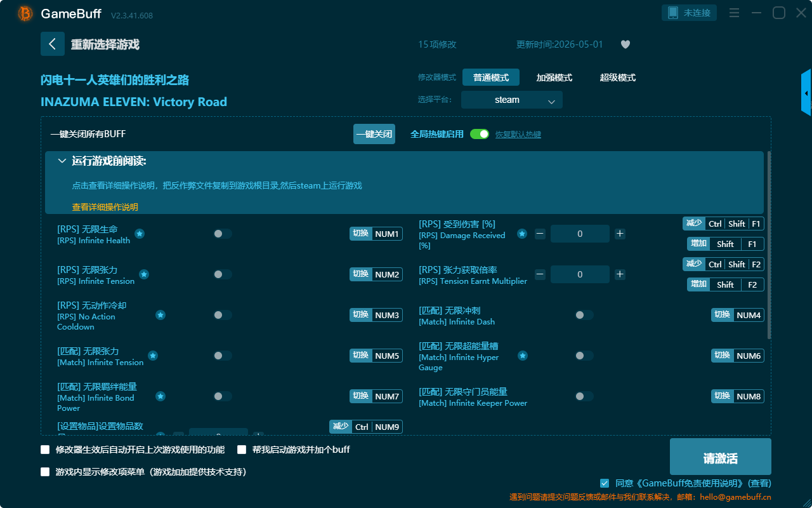
Task: Enable [匹配] 无限超能量槽 Infinite Hyper Gauge switch
Action: [x=584, y=356]
